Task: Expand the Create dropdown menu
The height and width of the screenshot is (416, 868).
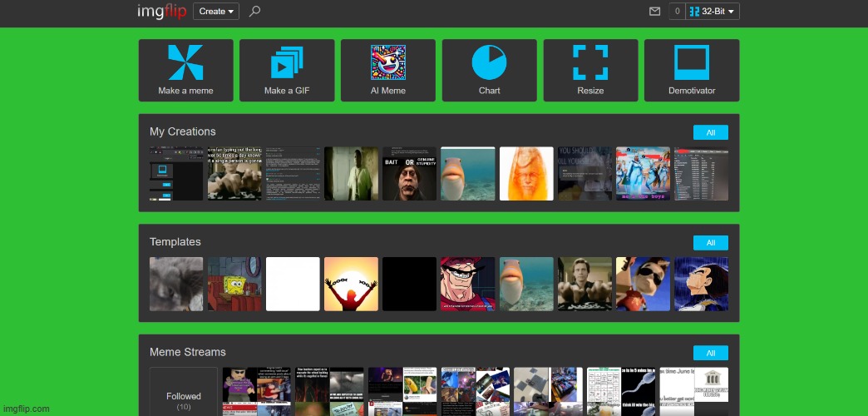Action: pyautogui.click(x=216, y=11)
